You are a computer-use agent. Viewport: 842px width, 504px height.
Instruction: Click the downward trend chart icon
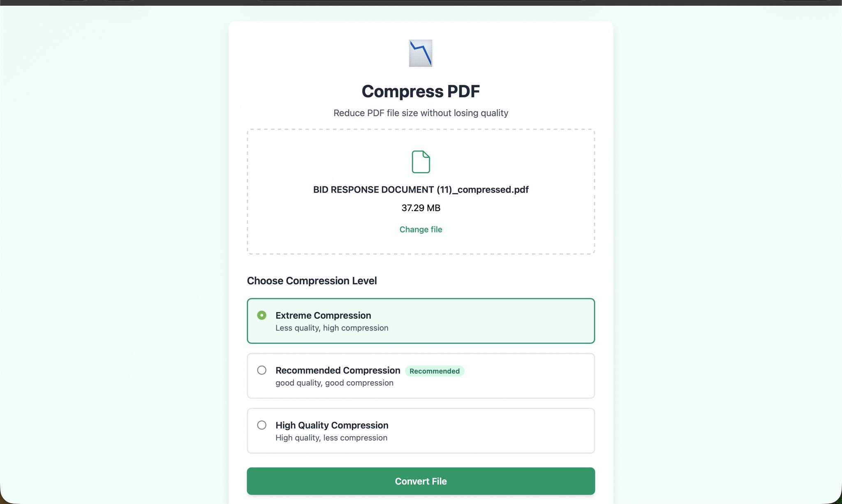421,53
